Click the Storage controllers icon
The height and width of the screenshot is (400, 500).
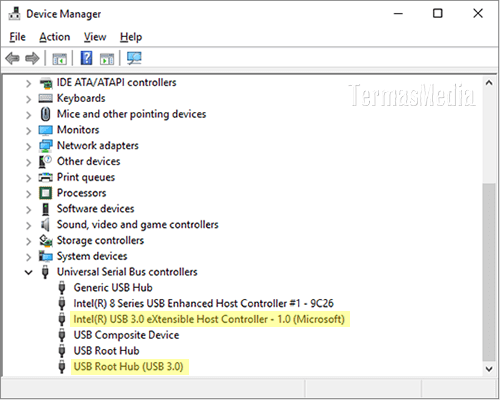click(46, 241)
